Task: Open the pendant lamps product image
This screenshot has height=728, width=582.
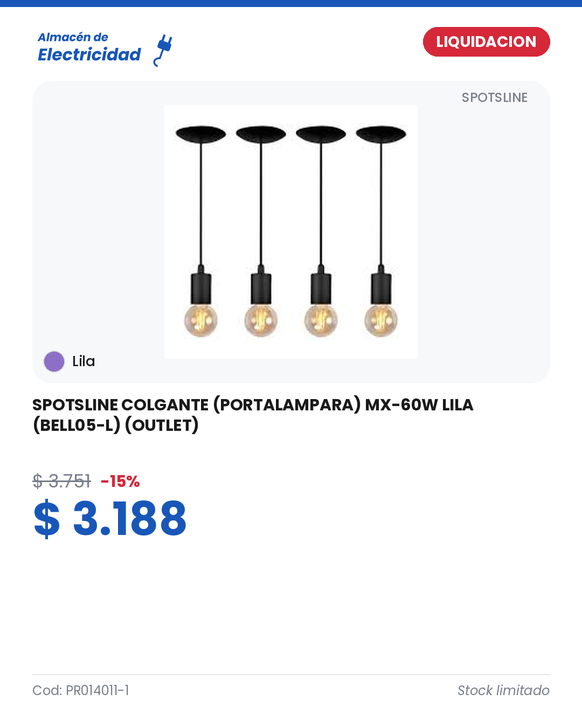Action: coord(291,232)
